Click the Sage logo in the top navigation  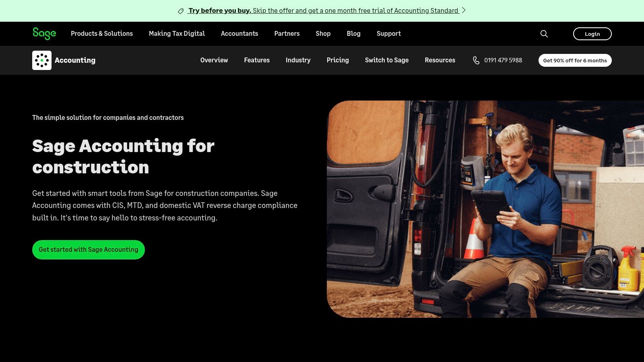click(44, 33)
